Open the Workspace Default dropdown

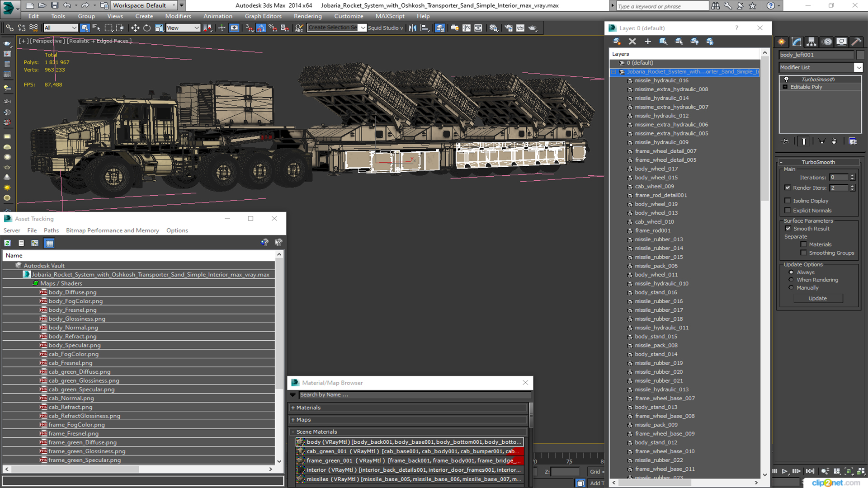point(145,5)
